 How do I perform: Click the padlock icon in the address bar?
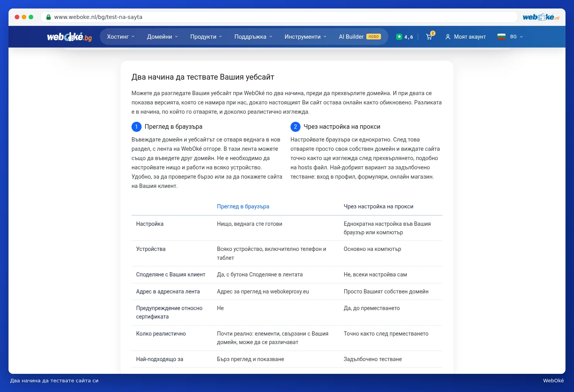49,17
